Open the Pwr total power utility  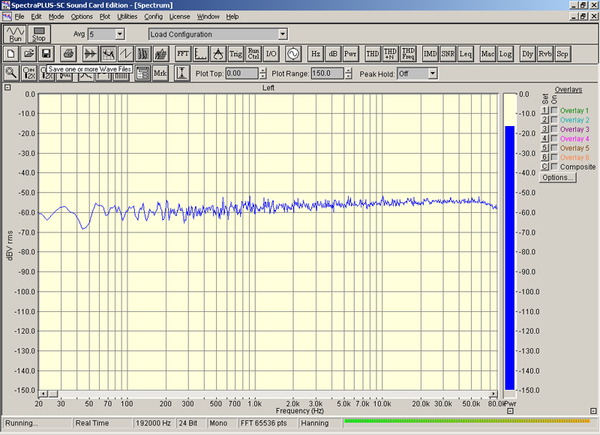pyautogui.click(x=351, y=54)
